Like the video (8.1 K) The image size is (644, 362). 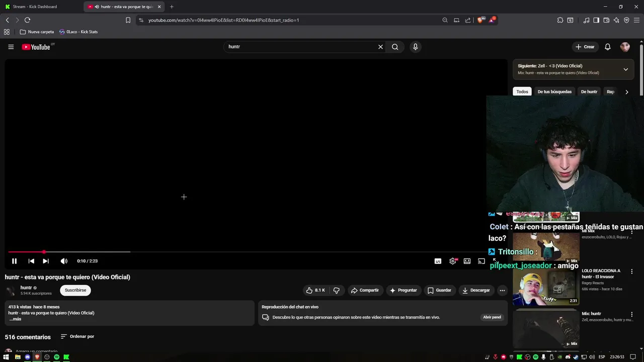click(315, 290)
